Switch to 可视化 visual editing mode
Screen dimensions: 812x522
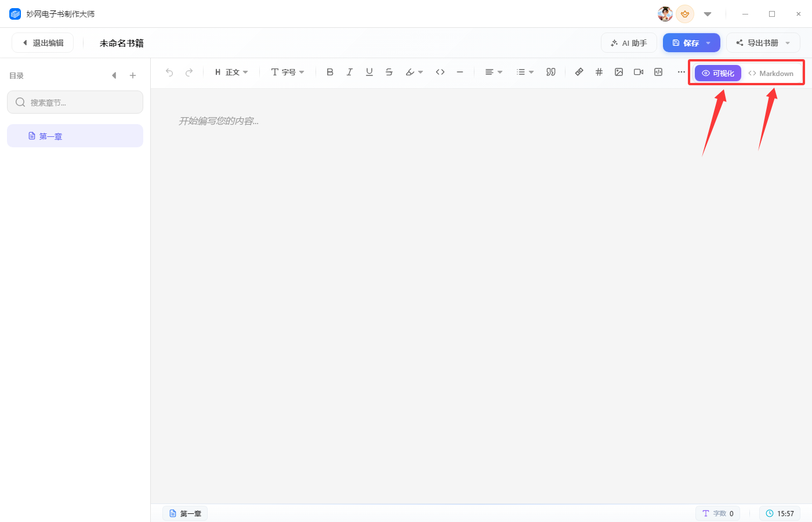pyautogui.click(x=718, y=73)
